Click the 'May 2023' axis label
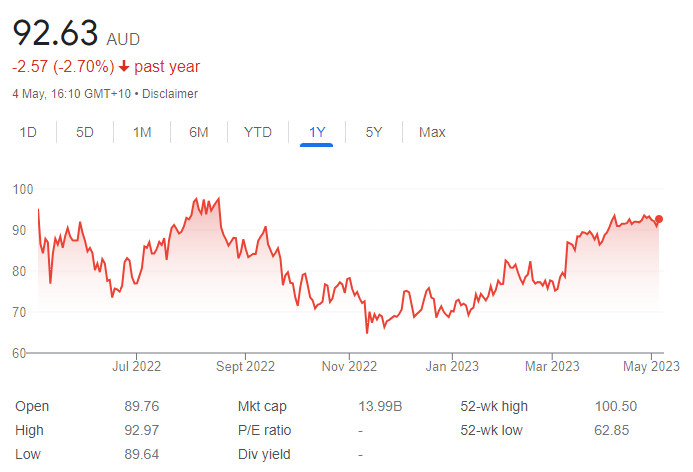 [651, 366]
